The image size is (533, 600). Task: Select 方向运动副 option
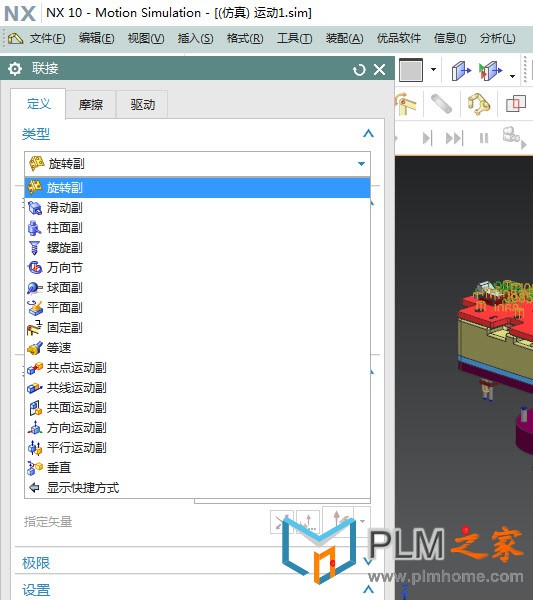[x=197, y=427]
